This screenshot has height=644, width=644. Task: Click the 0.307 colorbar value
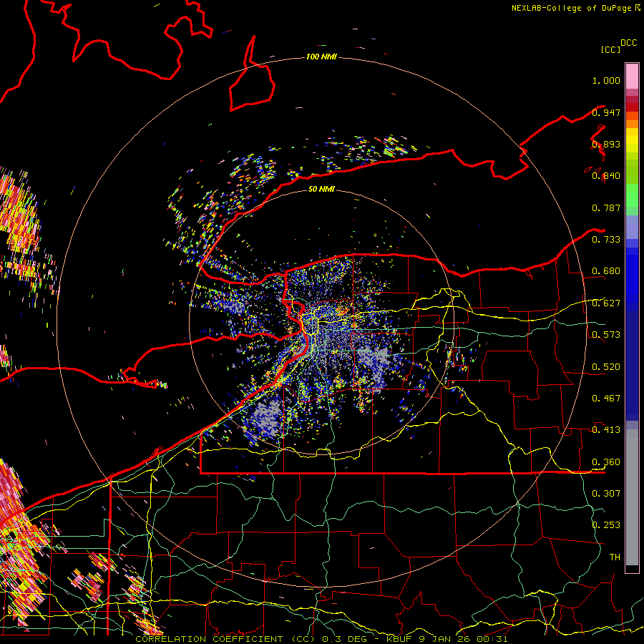coord(606,493)
